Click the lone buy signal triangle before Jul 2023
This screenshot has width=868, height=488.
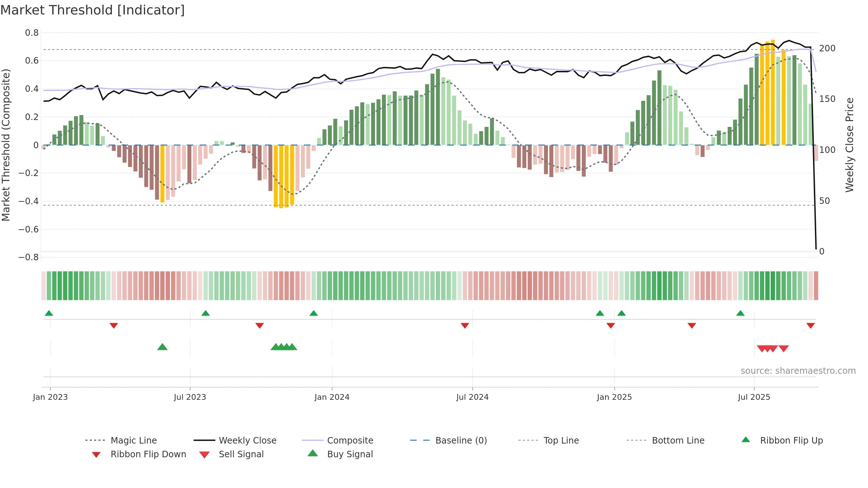point(162,347)
